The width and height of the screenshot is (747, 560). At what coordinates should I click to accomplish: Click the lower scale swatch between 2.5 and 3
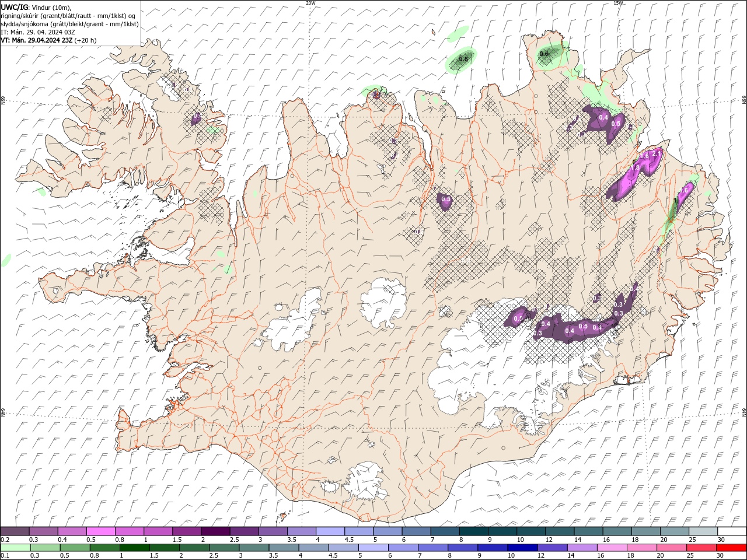224,548
